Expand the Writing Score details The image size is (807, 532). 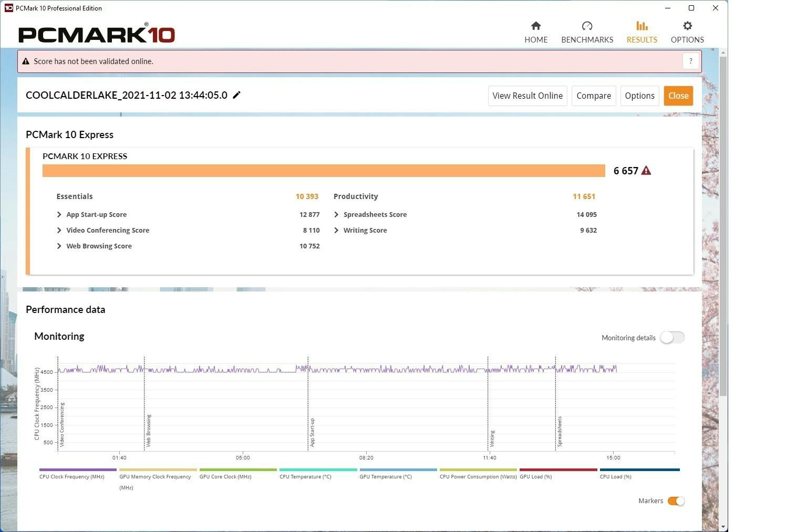click(x=336, y=231)
